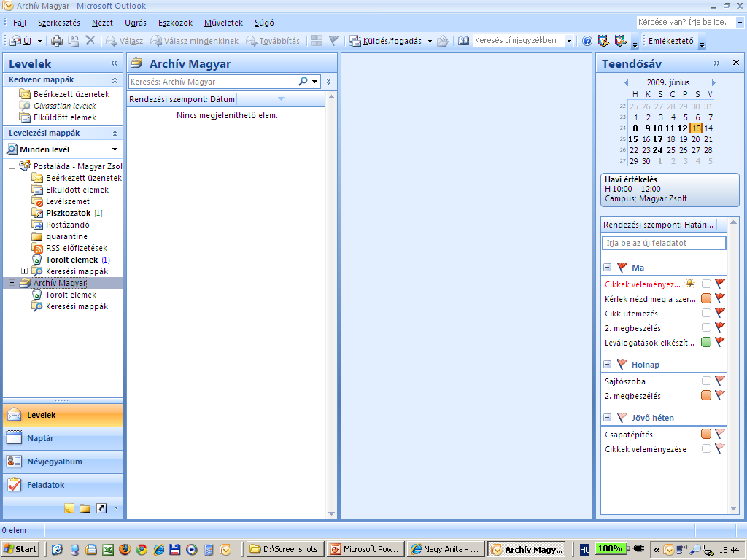747x560 pixels.
Task: Open the Minden levél dropdown
Action: click(115, 149)
